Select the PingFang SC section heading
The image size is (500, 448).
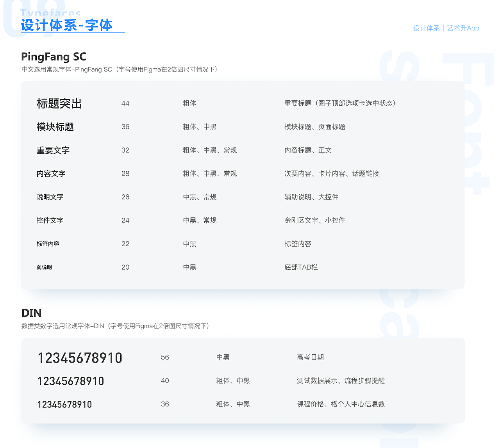pyautogui.click(x=54, y=57)
